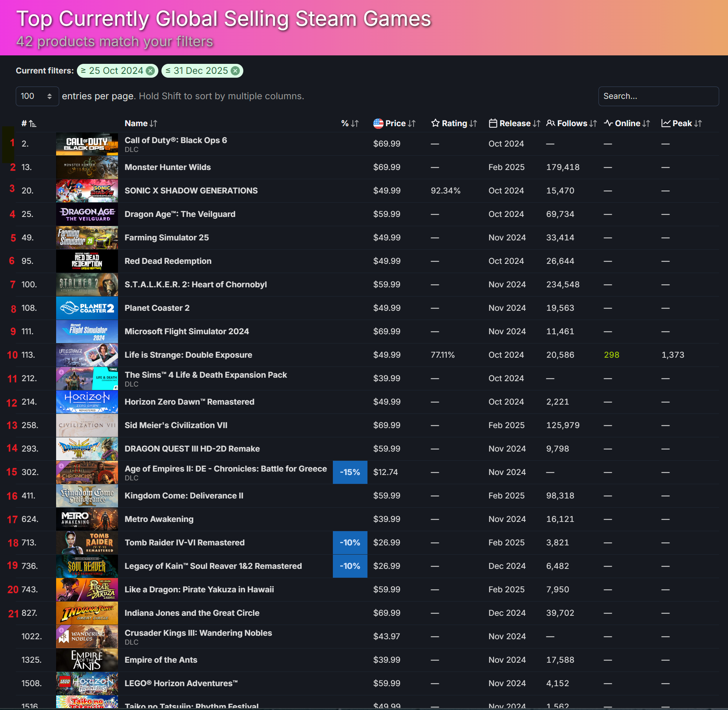
Task: Open Microsoft Flight Simulator 2024 link
Action: pyautogui.click(x=186, y=332)
